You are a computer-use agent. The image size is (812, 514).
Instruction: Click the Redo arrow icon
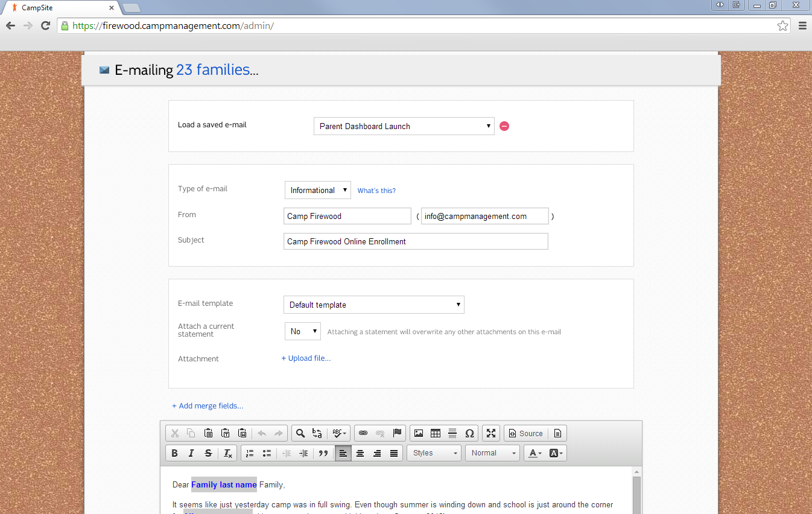click(278, 433)
